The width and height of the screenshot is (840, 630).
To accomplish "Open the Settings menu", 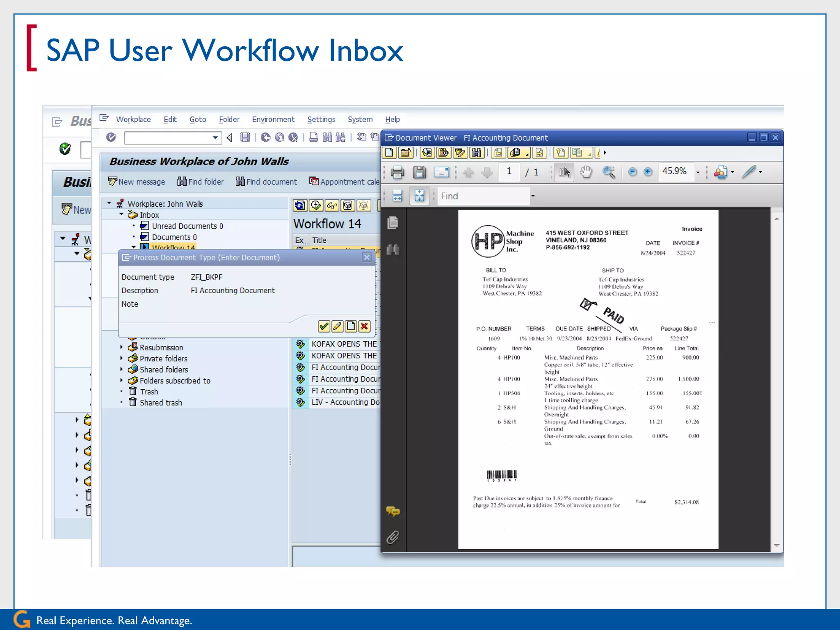I will 321,119.
